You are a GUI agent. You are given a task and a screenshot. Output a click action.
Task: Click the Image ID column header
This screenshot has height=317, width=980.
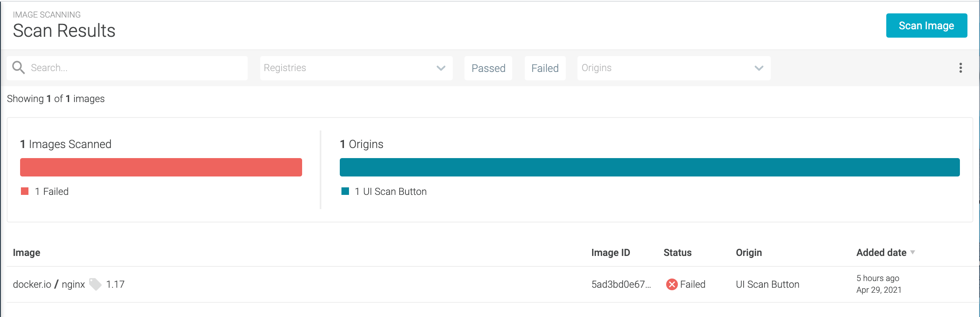(611, 253)
